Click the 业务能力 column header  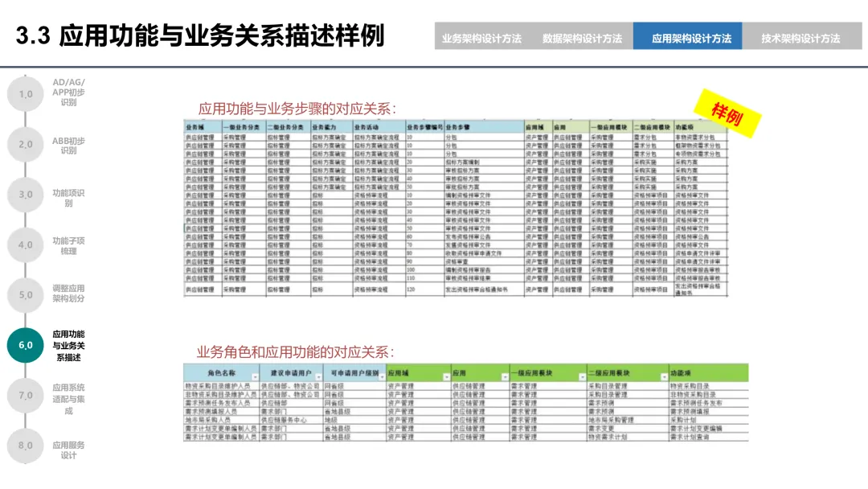pos(331,127)
